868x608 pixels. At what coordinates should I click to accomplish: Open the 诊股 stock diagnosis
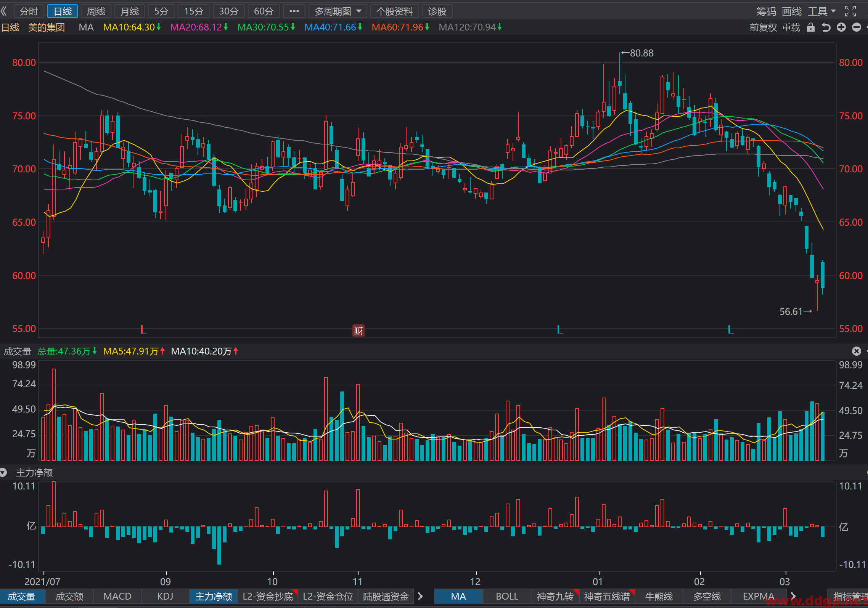437,11
